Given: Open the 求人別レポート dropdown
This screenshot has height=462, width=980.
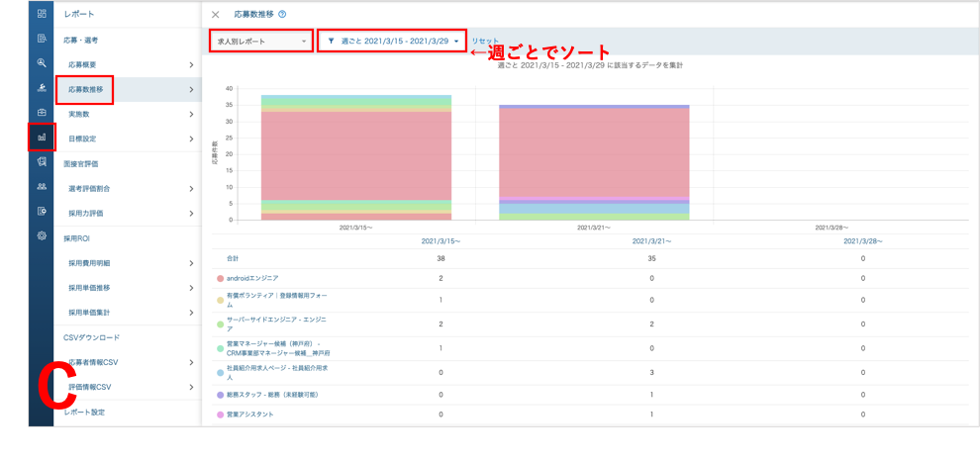Looking at the screenshot, I should tap(260, 42).
